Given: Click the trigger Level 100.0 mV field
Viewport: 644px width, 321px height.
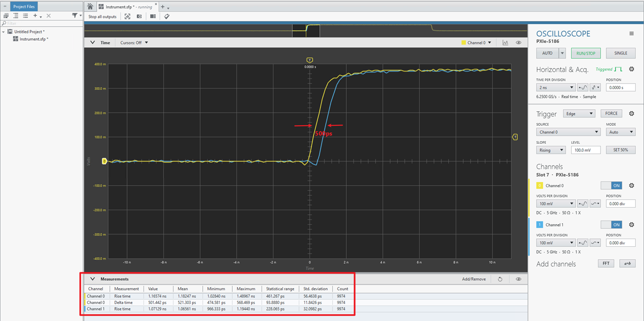Looking at the screenshot, I should coord(586,150).
